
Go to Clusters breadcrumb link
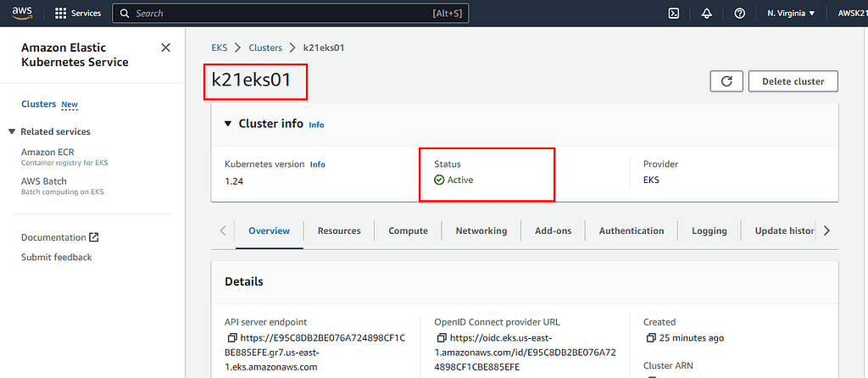[x=265, y=47]
